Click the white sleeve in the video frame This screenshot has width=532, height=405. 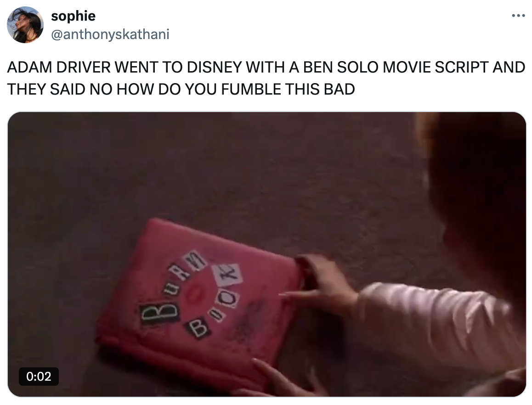438,326
